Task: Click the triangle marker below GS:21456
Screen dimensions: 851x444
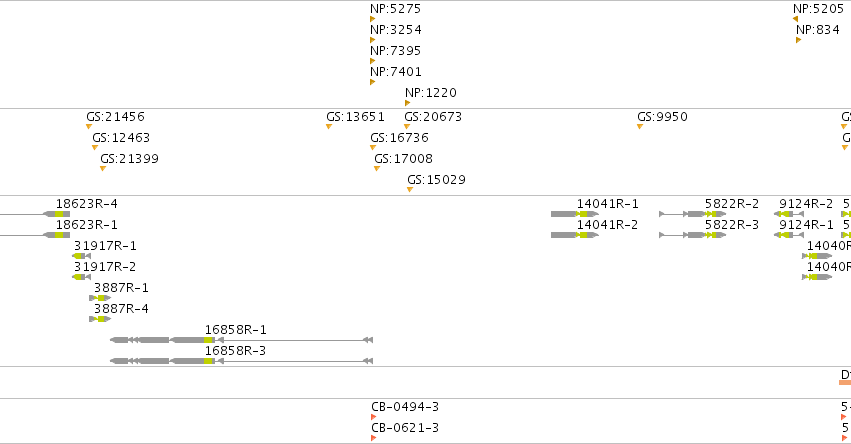Action: (88, 126)
